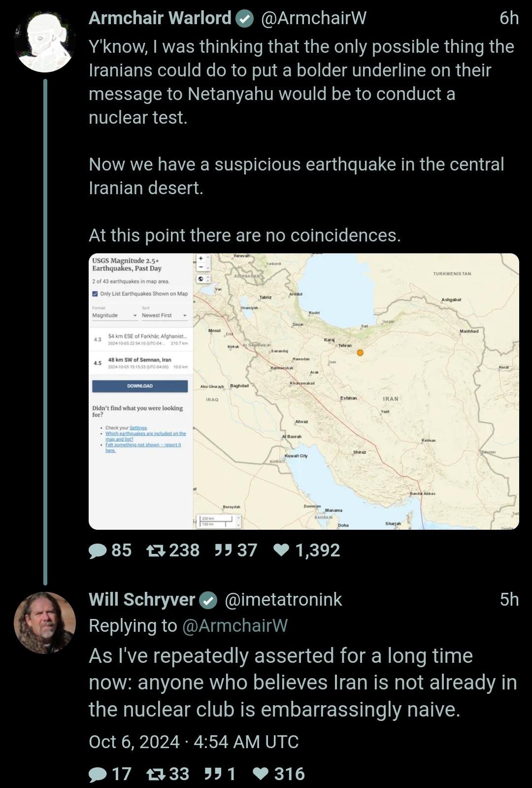Open the @imetatronink handle
This screenshot has width=532, height=788.
coord(283,600)
